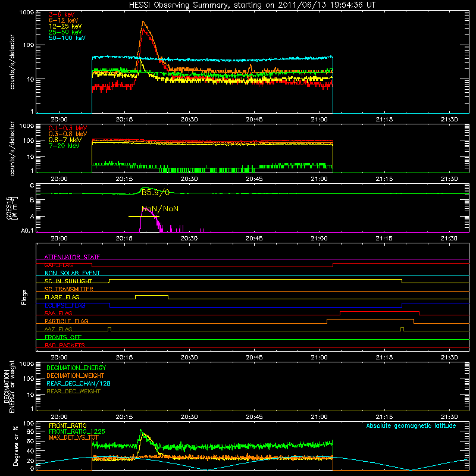Click the 20:30 tick label under top plot

[189, 120]
